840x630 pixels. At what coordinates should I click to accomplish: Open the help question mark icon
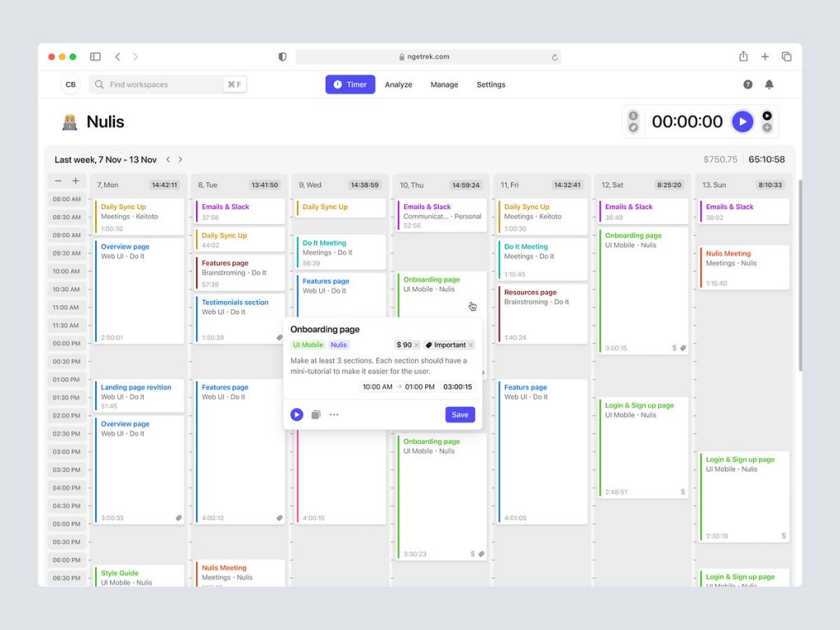coord(748,84)
